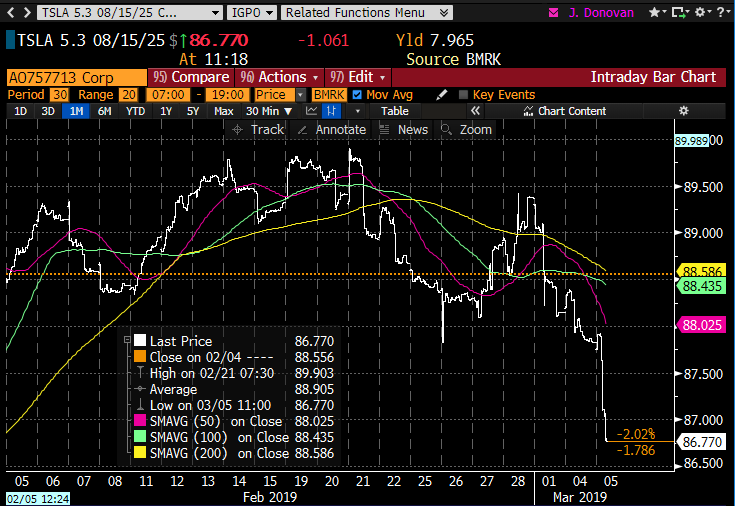Click the white Last Price swatch
Viewport: 735px width, 506px height.
[140, 340]
